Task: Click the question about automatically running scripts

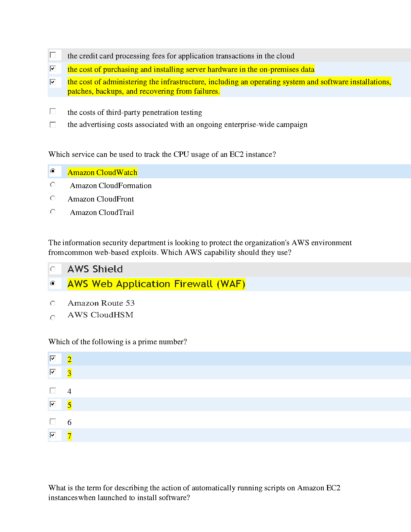Action: (194, 493)
